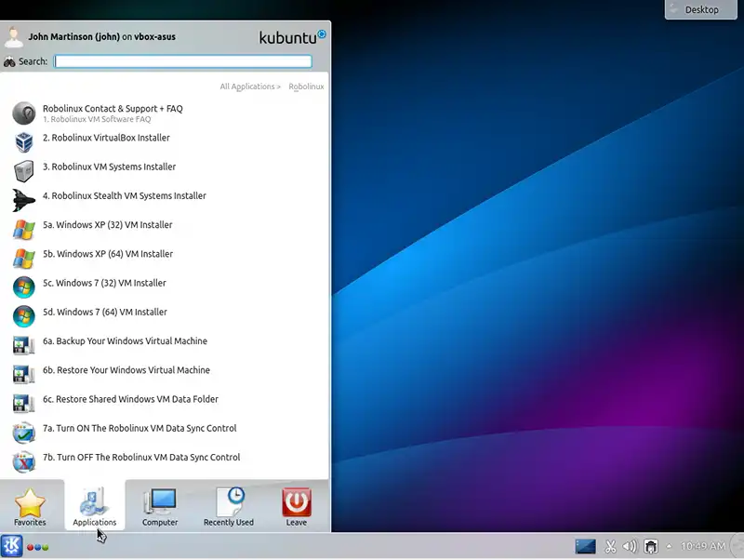Launch the Robolinux VirtualBox Installer icon
744x560 pixels.
click(24, 142)
